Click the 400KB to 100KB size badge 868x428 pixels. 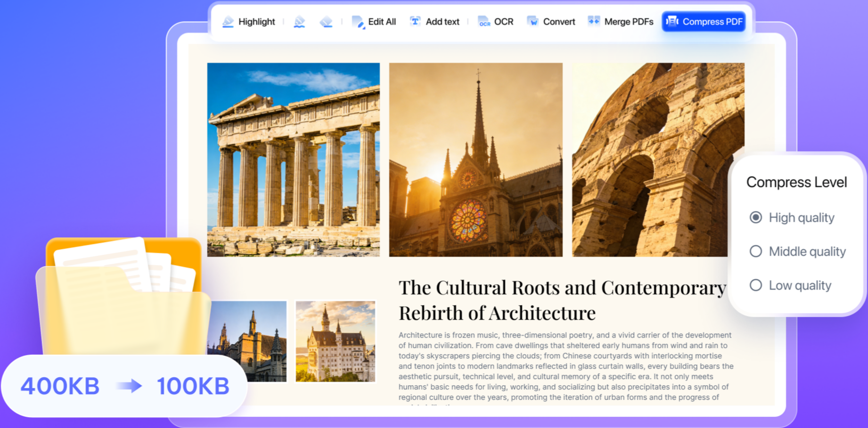tap(124, 386)
